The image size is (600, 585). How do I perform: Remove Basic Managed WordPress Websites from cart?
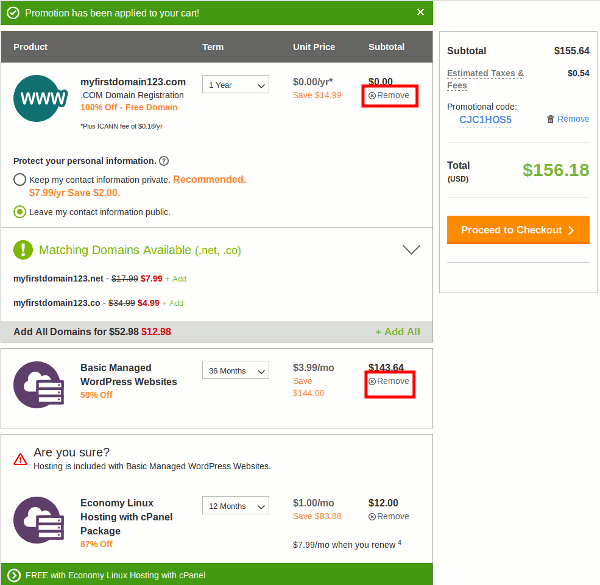389,381
